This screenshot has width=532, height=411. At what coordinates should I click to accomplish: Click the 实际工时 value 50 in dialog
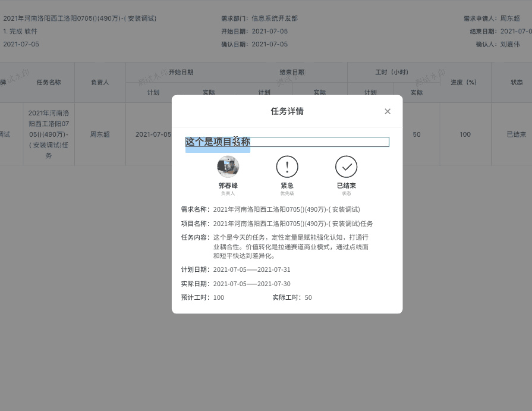[308, 297]
